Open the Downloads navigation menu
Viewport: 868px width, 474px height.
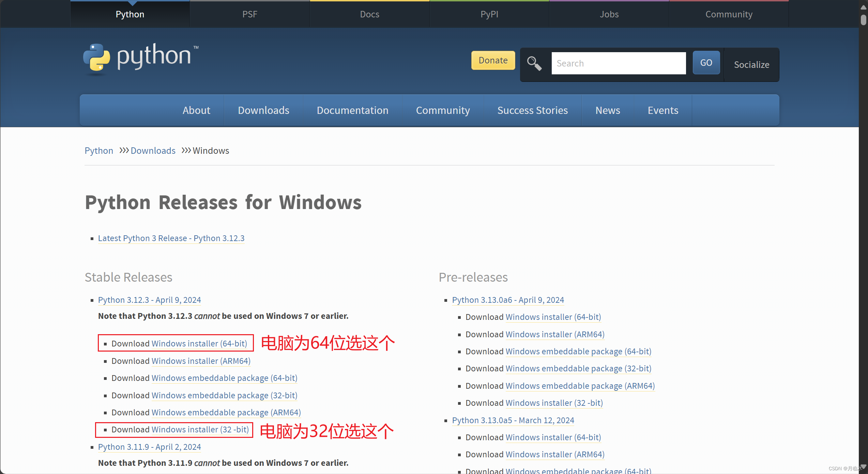[263, 110]
